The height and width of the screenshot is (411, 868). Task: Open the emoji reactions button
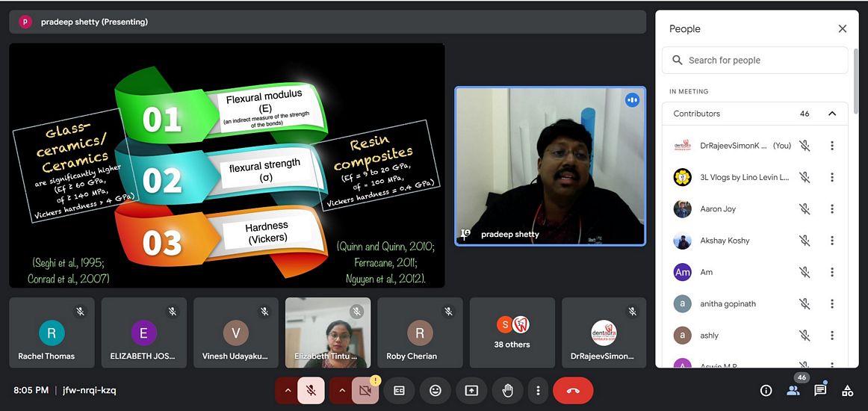tap(435, 391)
